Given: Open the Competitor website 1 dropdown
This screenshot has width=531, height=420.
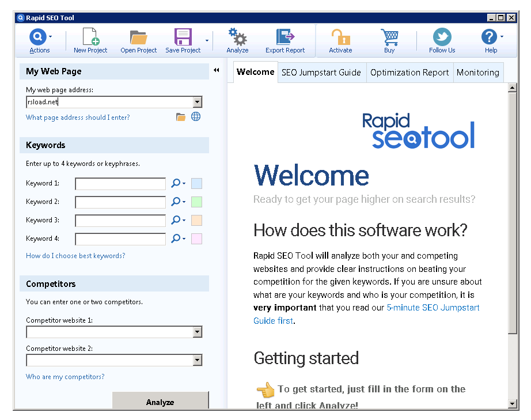Looking at the screenshot, I should (198, 332).
